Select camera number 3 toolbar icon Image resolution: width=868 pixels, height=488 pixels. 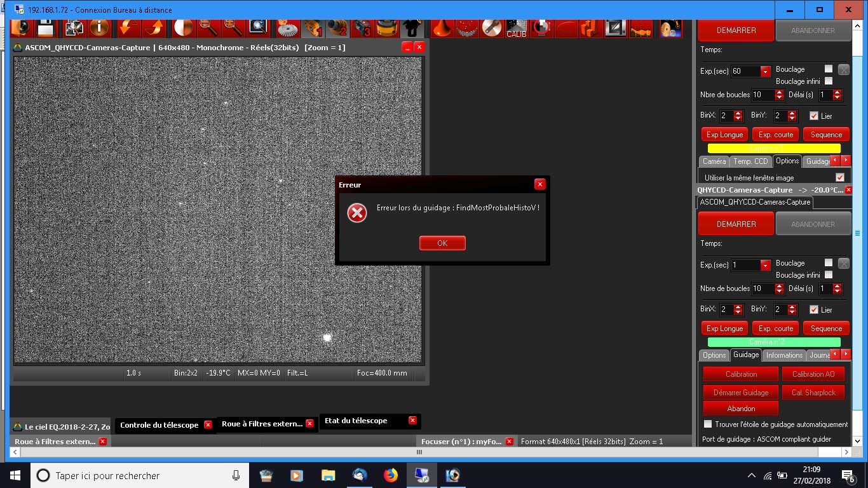362,28
